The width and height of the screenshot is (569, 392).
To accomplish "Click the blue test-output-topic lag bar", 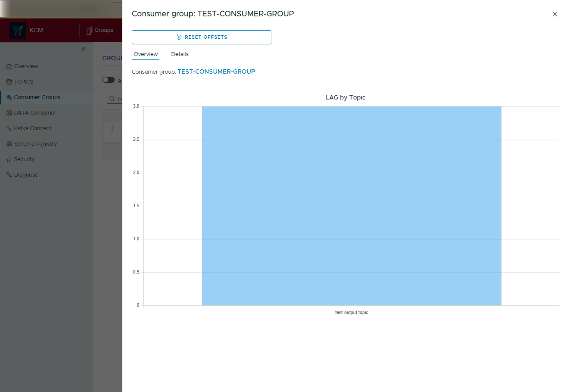I will point(351,206).
